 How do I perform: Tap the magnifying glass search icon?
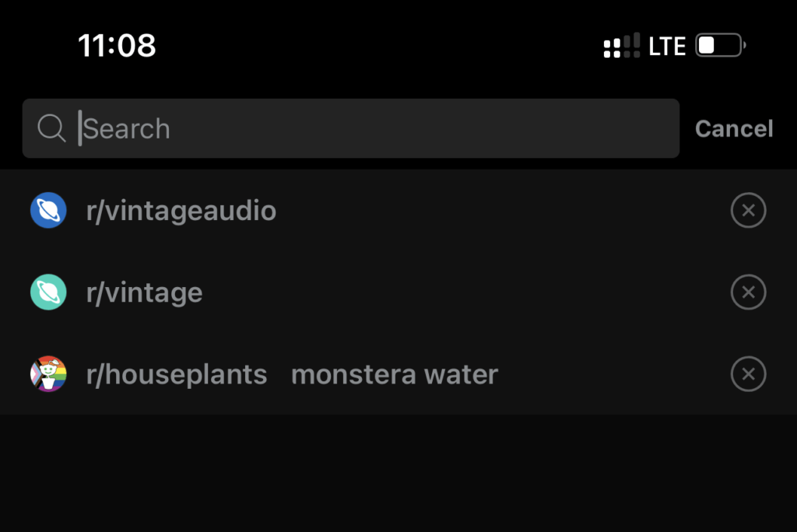pyautogui.click(x=51, y=128)
